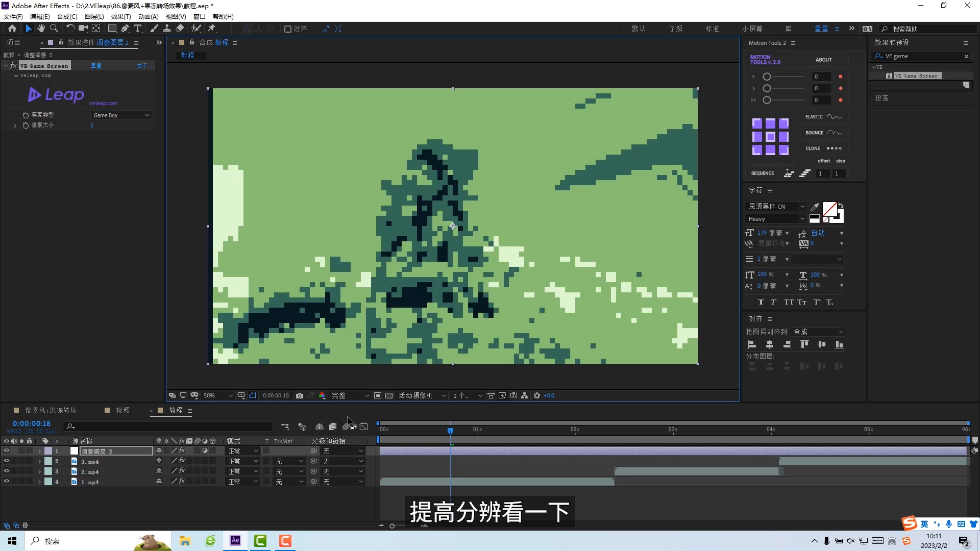Image resolution: width=980 pixels, height=551 pixels.
Task: Select the Selection arrow tool
Action: pyautogui.click(x=29, y=29)
